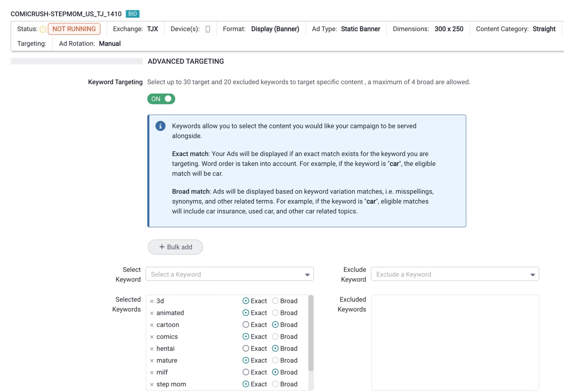
Task: Remove the 3d keyword with its x icon
Action: coord(152,301)
